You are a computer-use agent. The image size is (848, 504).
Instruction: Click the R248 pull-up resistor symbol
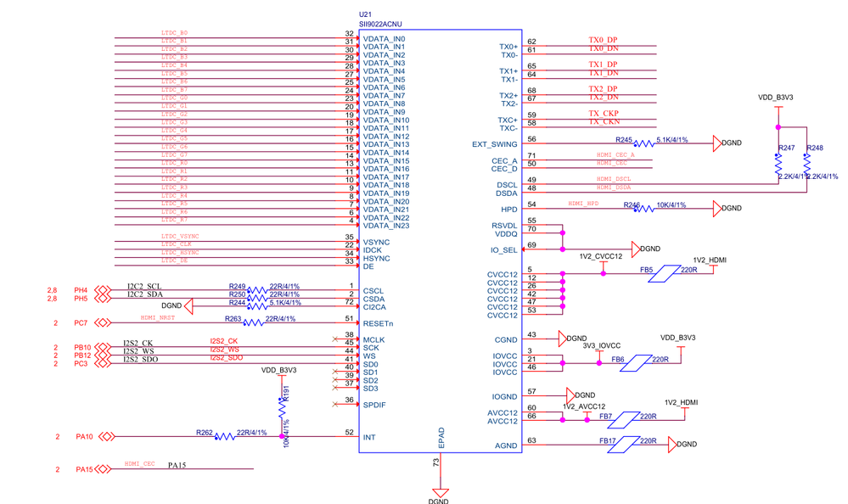coord(807,164)
